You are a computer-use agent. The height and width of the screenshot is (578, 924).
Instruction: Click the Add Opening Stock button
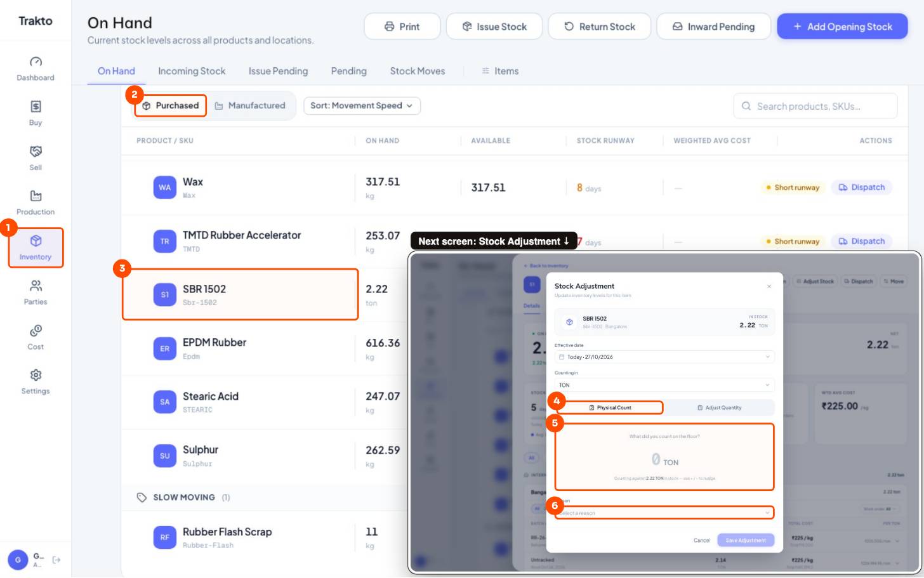pyautogui.click(x=843, y=27)
